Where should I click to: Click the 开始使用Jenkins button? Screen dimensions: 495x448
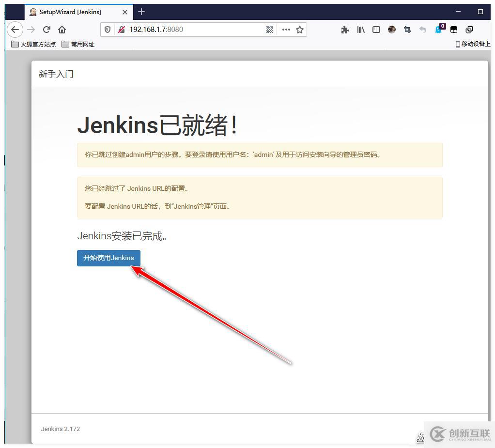(x=108, y=258)
